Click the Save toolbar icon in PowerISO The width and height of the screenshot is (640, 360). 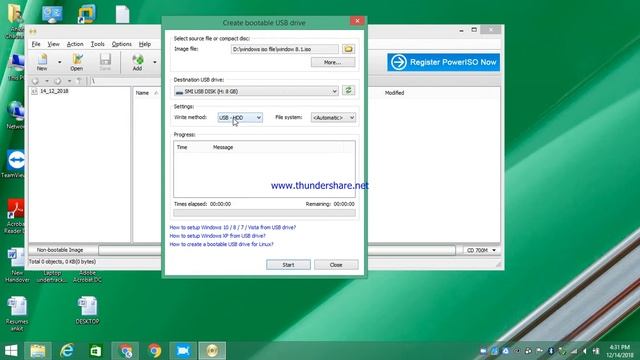105,62
